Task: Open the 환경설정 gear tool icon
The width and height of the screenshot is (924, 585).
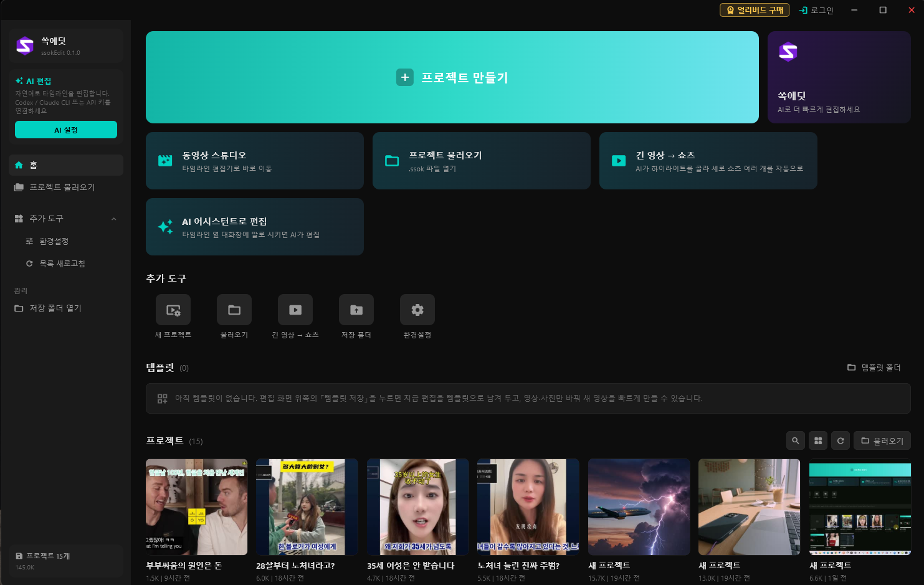Action: click(417, 310)
